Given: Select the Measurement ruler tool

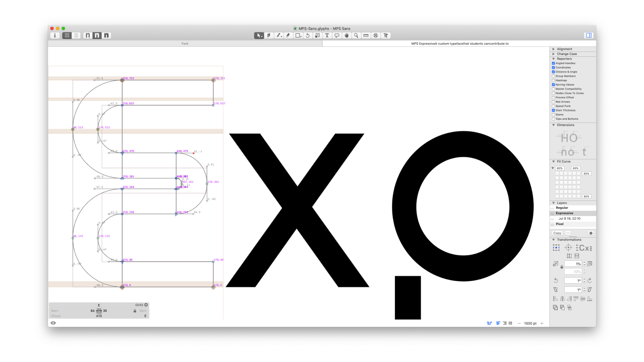Looking at the screenshot, I should point(366,36).
